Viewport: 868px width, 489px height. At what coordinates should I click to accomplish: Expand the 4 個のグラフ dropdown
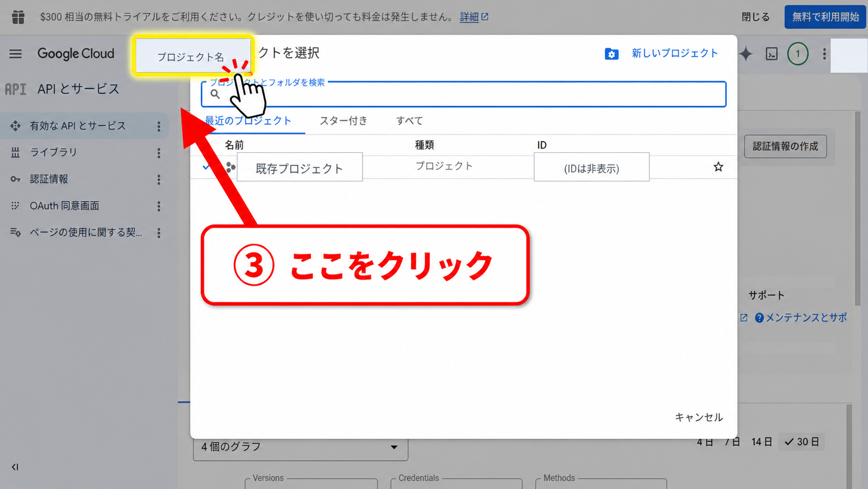click(x=301, y=447)
